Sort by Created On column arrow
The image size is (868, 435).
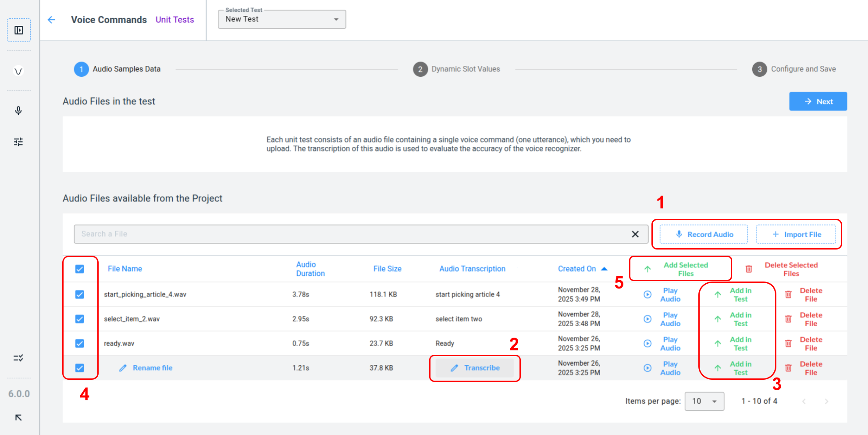point(604,269)
